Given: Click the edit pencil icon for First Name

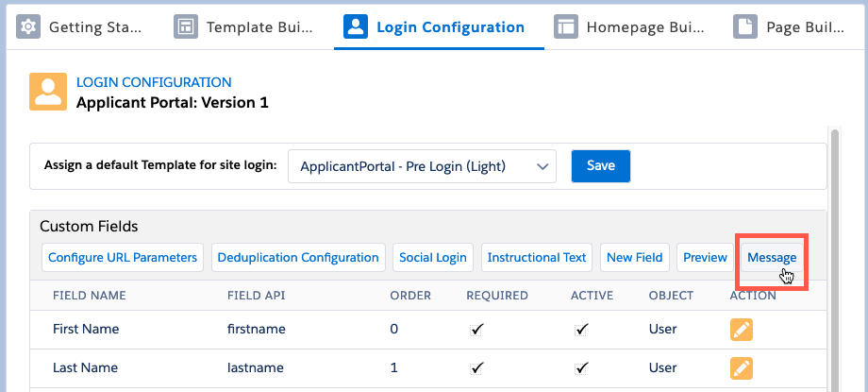Looking at the screenshot, I should [742, 330].
